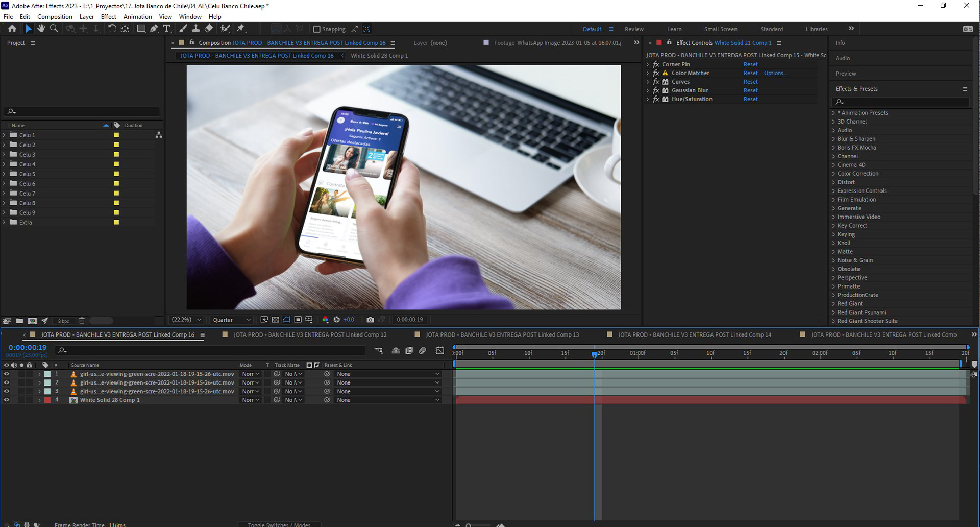Screen dimensions: 980x527
Task: Take a snapshot with camera icon
Action: pyautogui.click(x=370, y=320)
